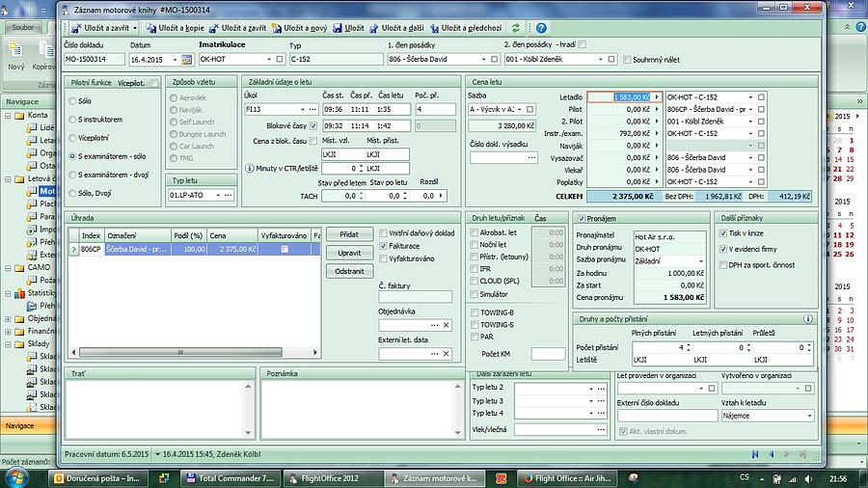
Task: Open the Soubor menu tab
Action: (22, 28)
